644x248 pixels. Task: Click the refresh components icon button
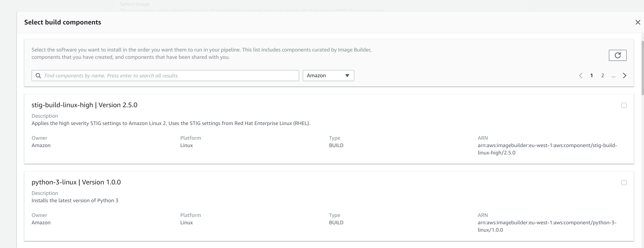tap(618, 55)
